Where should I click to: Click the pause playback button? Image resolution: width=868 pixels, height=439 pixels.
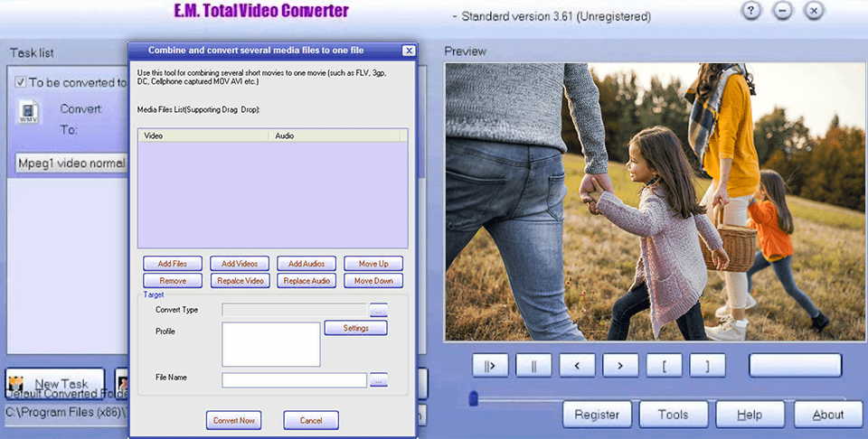533,366
